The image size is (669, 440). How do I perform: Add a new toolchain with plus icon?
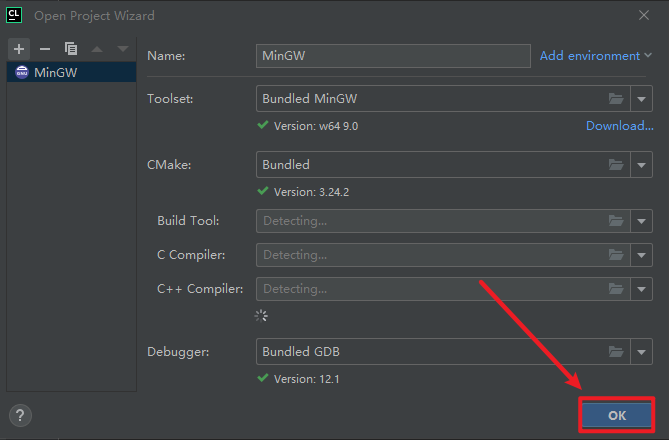(19, 49)
